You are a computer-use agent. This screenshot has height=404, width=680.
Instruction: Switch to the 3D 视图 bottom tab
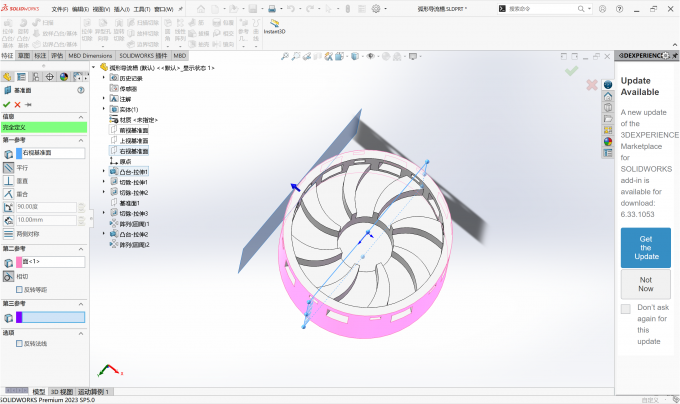62,391
